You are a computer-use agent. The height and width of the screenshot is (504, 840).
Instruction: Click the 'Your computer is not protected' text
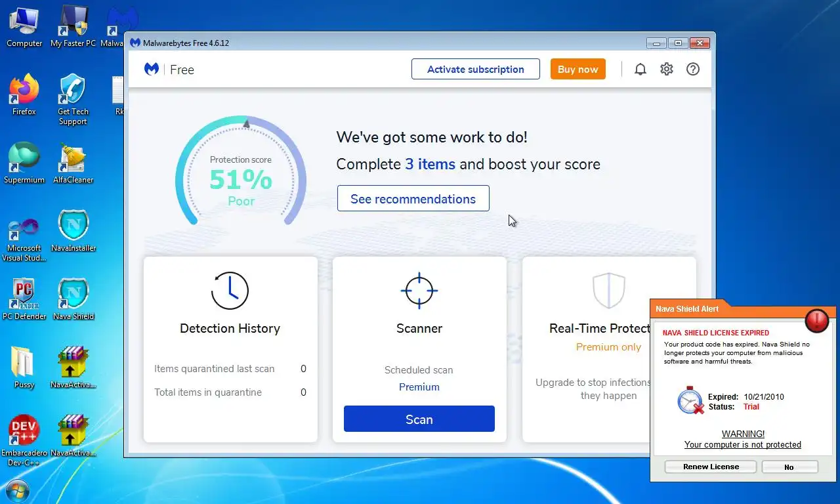[x=743, y=444]
